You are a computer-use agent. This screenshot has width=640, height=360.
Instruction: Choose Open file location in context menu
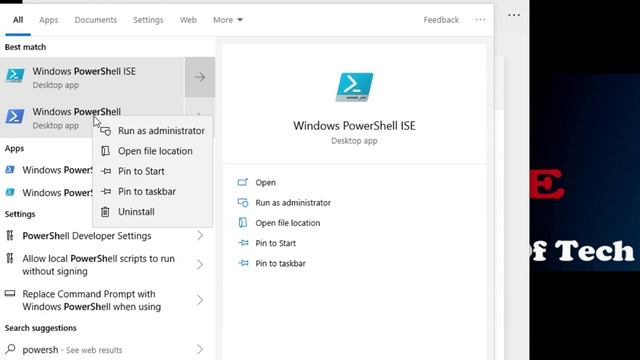152,151
